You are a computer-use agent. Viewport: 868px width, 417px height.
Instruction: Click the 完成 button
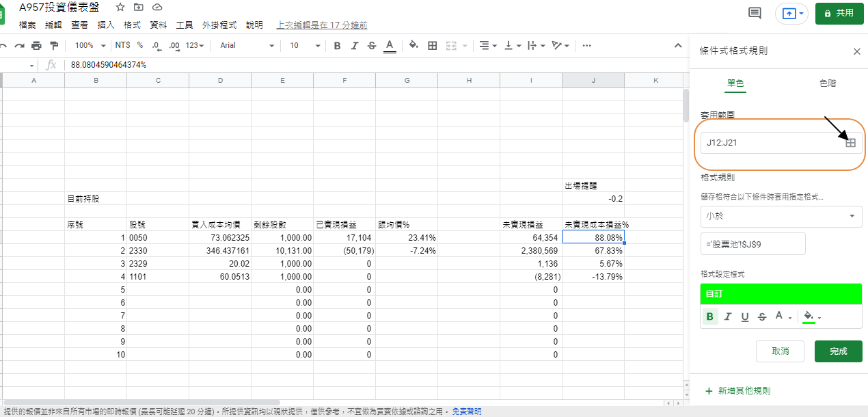(838, 351)
